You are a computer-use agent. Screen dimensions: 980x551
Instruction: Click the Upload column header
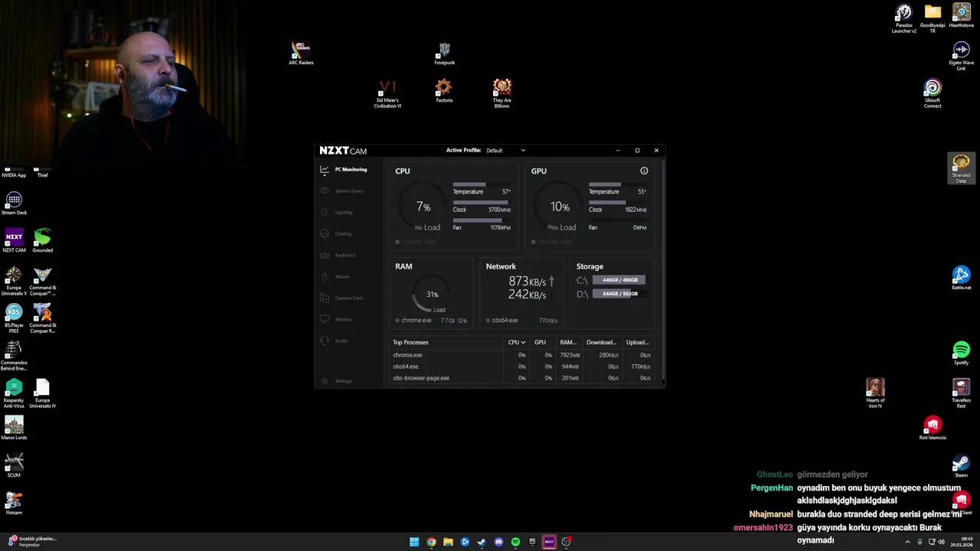637,342
